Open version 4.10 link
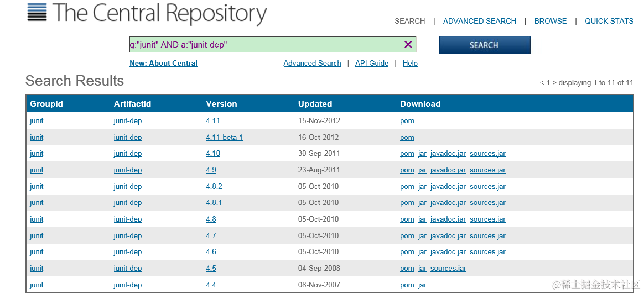The height and width of the screenshot is (294, 644). [213, 154]
